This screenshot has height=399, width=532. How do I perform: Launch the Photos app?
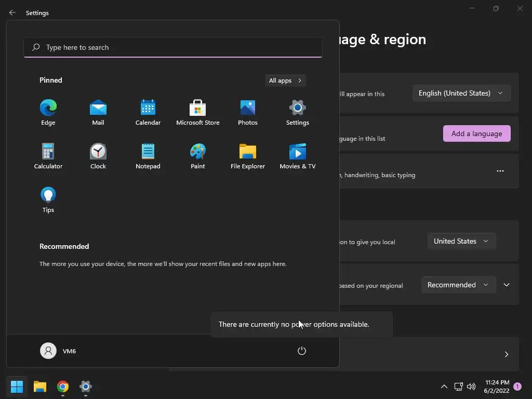[x=248, y=113]
